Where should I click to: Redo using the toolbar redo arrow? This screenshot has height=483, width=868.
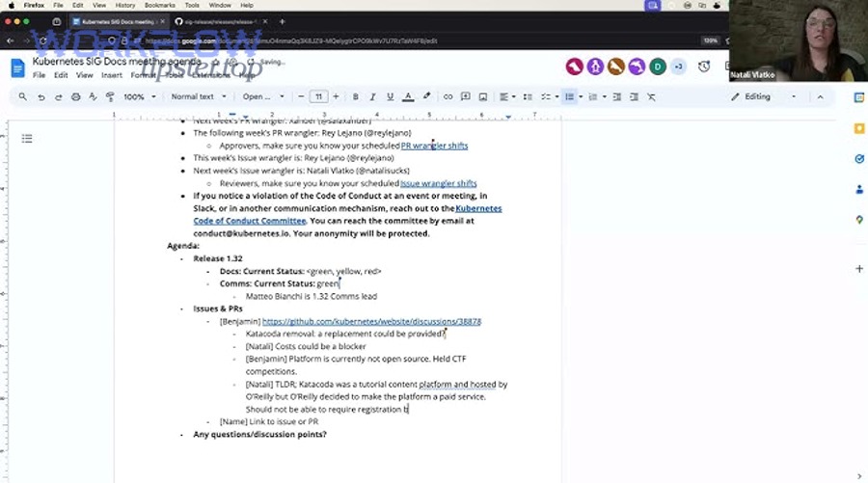(x=58, y=96)
